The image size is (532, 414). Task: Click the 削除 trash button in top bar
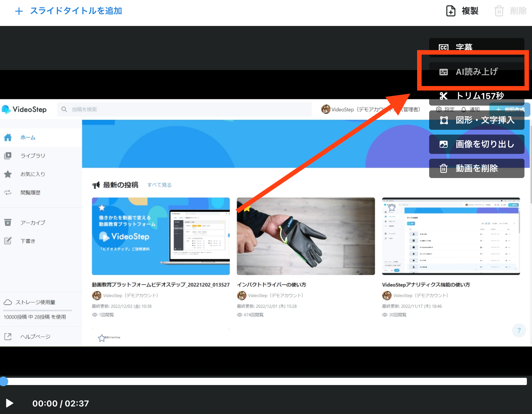(x=510, y=11)
